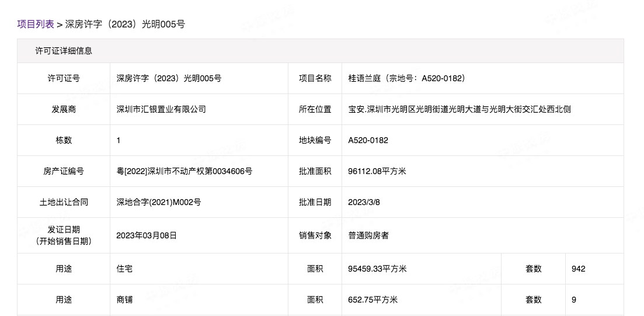Click 面积 label in the 商铺 row
Screen dimensions: 644x316
315,300
